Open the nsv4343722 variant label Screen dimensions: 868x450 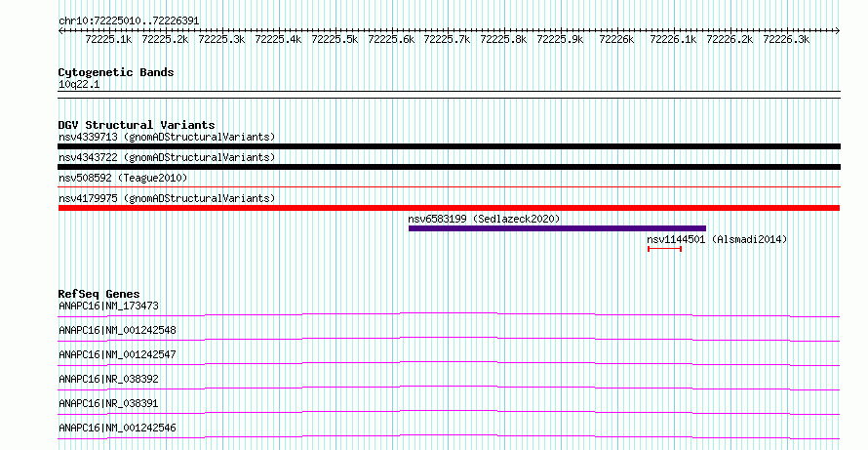tap(167, 157)
